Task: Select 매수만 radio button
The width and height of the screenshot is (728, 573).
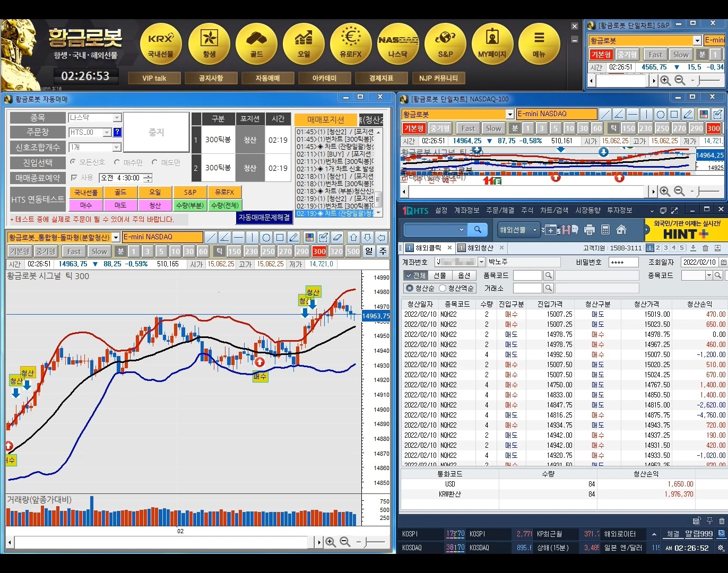Action: click(117, 162)
